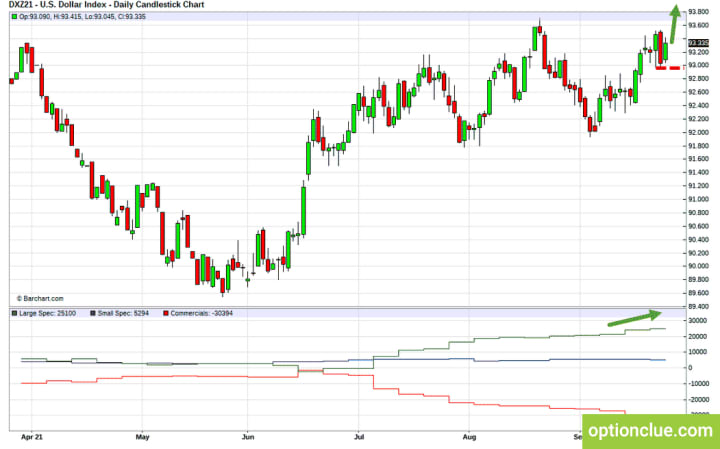
Task: Open the Barchart.com copyright link
Action: coord(40,298)
